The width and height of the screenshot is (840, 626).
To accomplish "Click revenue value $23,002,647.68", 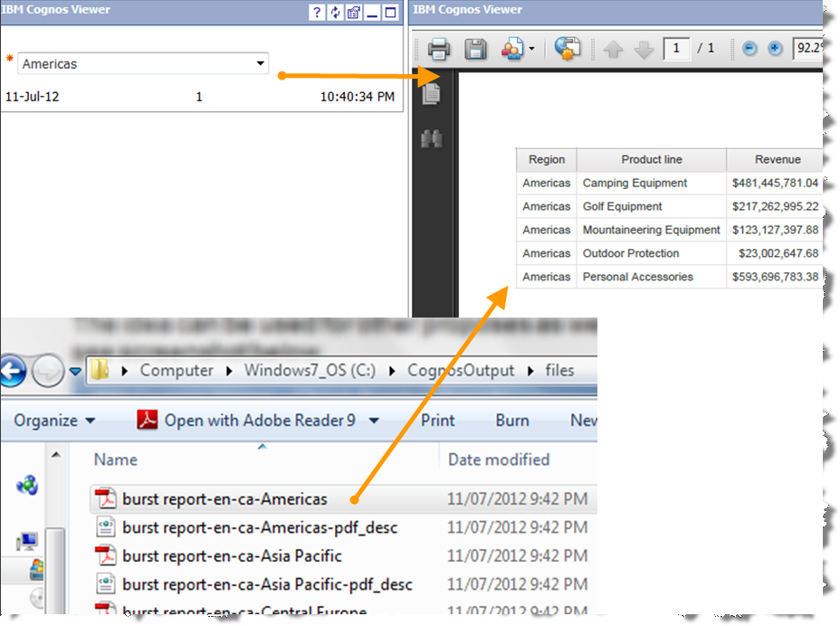I will tap(778, 254).
